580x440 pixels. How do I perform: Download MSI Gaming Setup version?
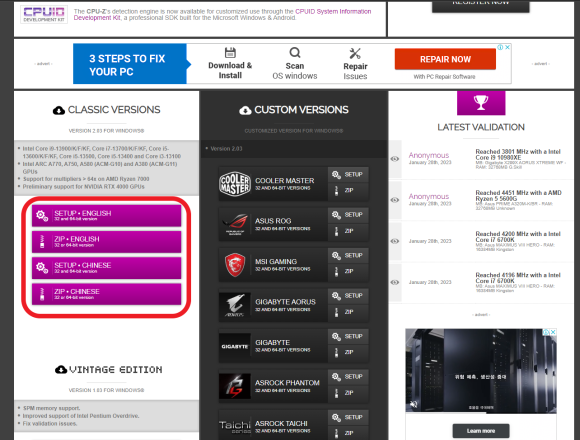coord(348,255)
